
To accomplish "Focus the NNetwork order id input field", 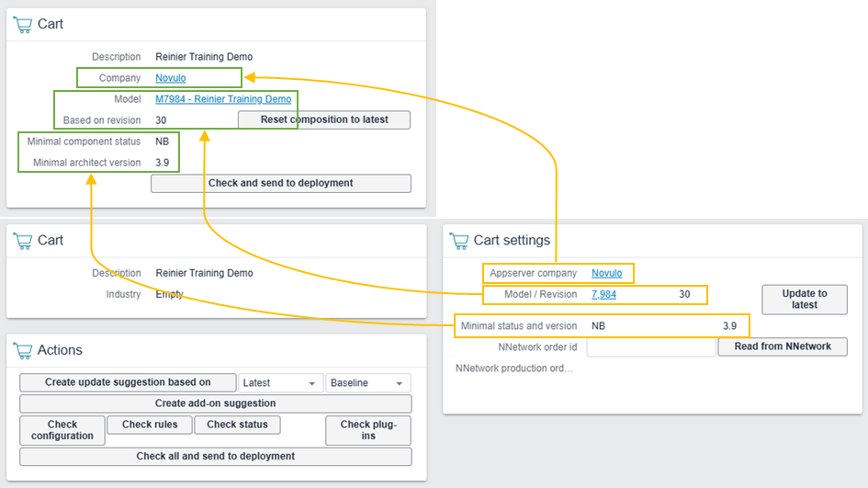I will [x=651, y=347].
